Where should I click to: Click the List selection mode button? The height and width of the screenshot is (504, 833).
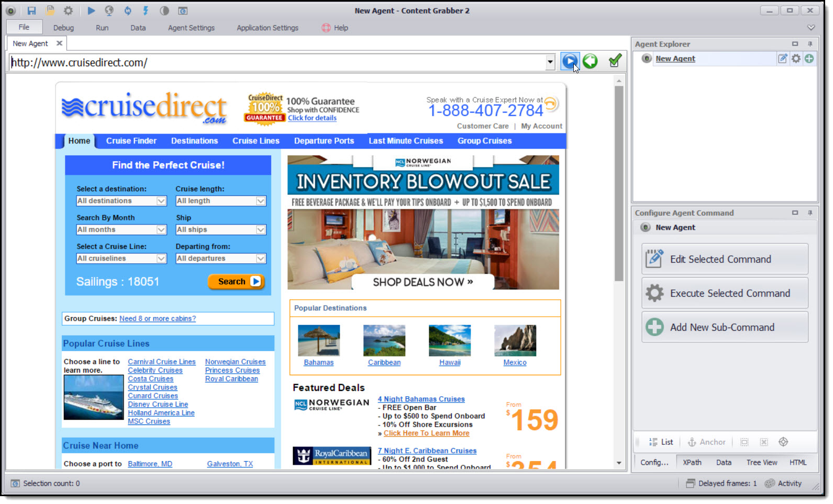[661, 442]
